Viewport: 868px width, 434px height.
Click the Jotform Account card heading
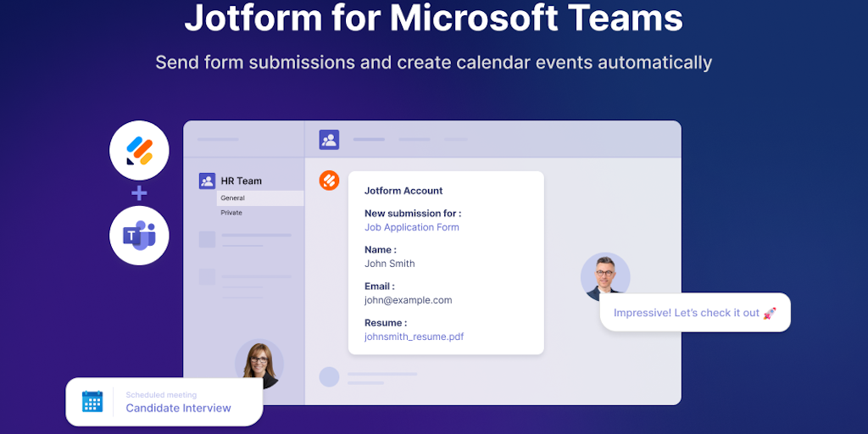(403, 191)
